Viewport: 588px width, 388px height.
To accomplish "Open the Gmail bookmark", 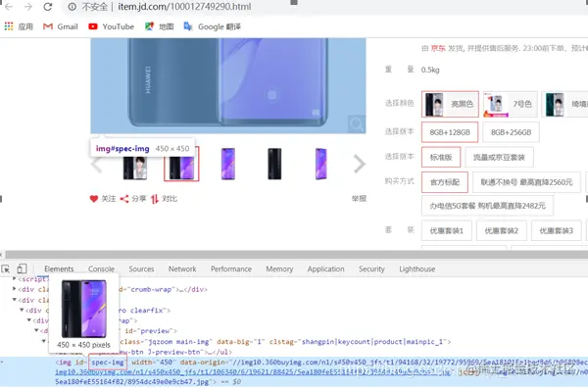I will point(61,26).
